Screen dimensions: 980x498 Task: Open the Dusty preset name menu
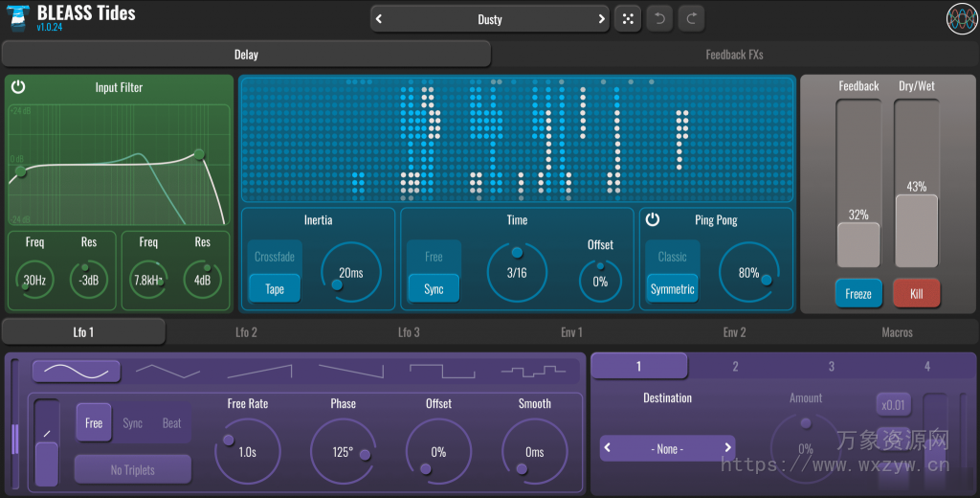pos(490,19)
